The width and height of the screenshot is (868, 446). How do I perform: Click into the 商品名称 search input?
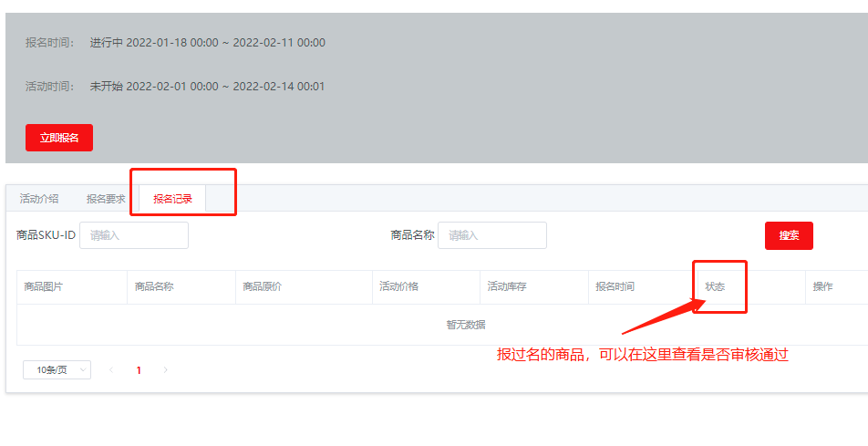coord(491,235)
